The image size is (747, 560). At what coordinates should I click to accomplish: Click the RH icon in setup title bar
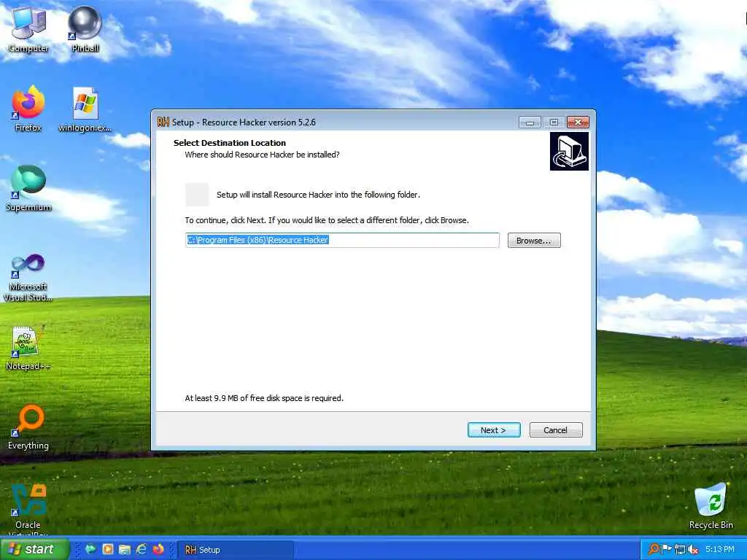(x=163, y=122)
